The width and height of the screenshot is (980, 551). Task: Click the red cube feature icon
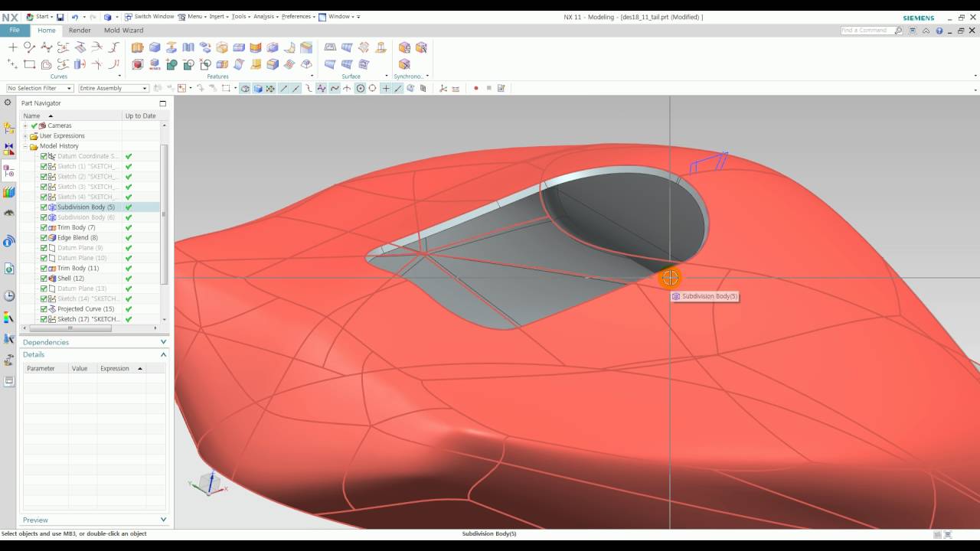pos(138,64)
